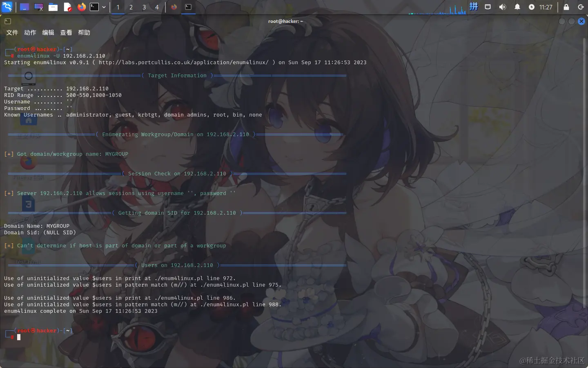Launch the terminal emulator from panel
The width and height of the screenshot is (588, 368).
(x=94, y=7)
